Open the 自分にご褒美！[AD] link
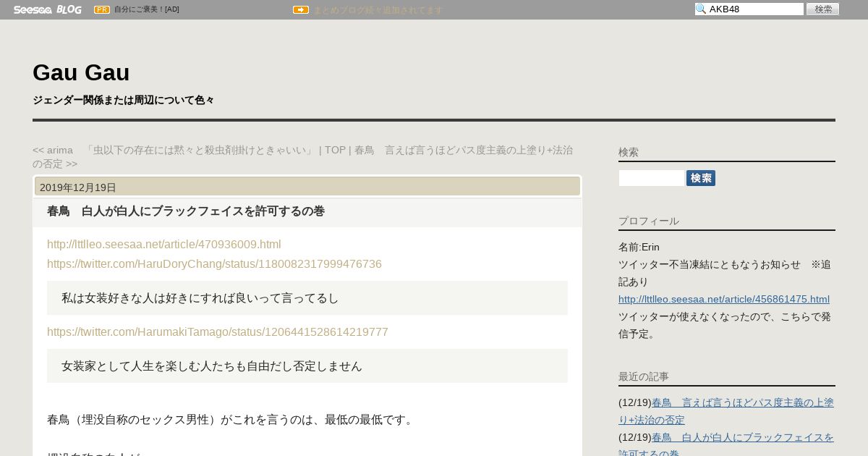 147,9
